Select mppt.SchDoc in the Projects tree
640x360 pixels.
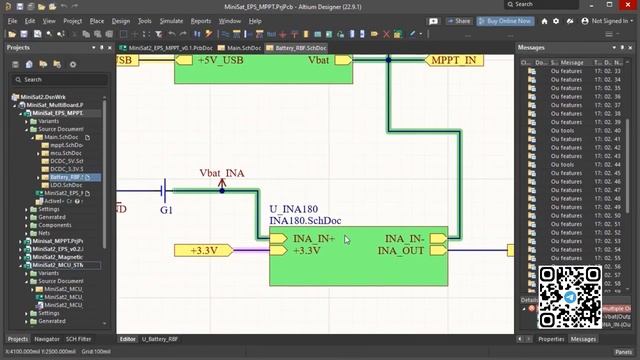(67, 145)
